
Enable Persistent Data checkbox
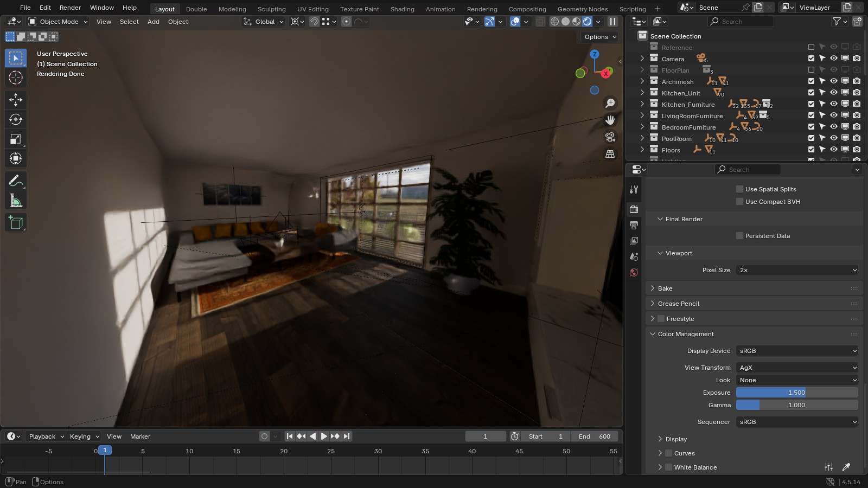point(739,236)
